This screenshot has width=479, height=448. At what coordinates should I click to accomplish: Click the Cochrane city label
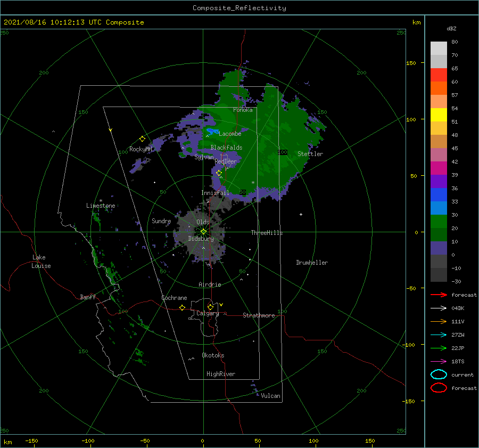(174, 298)
